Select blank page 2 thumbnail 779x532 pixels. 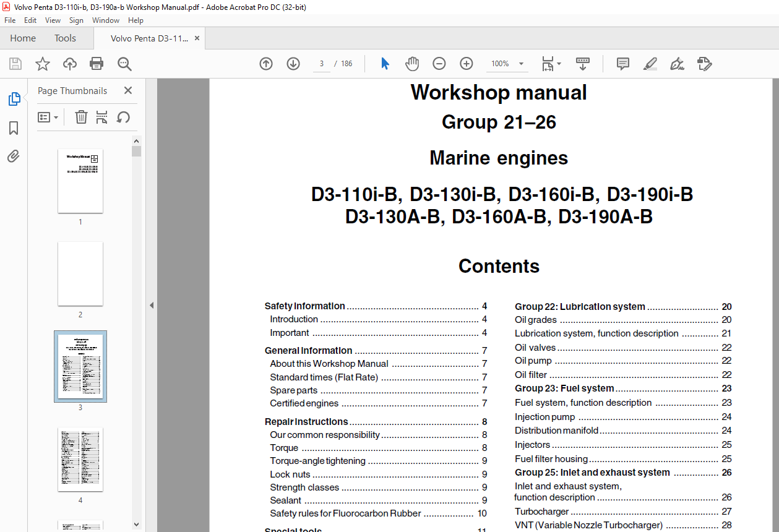coord(80,273)
